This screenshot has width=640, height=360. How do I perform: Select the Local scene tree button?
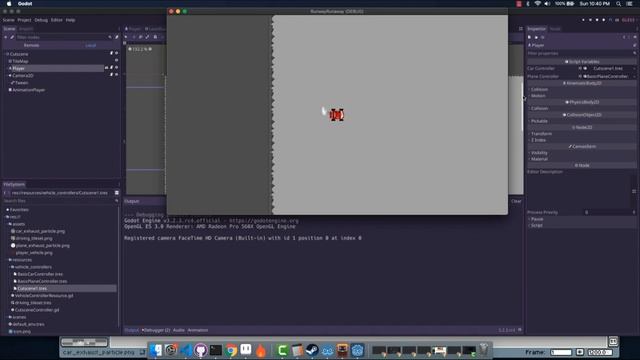click(91, 45)
